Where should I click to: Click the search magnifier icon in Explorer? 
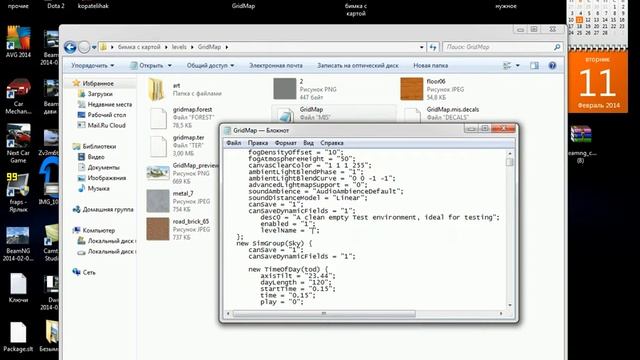coord(557,47)
